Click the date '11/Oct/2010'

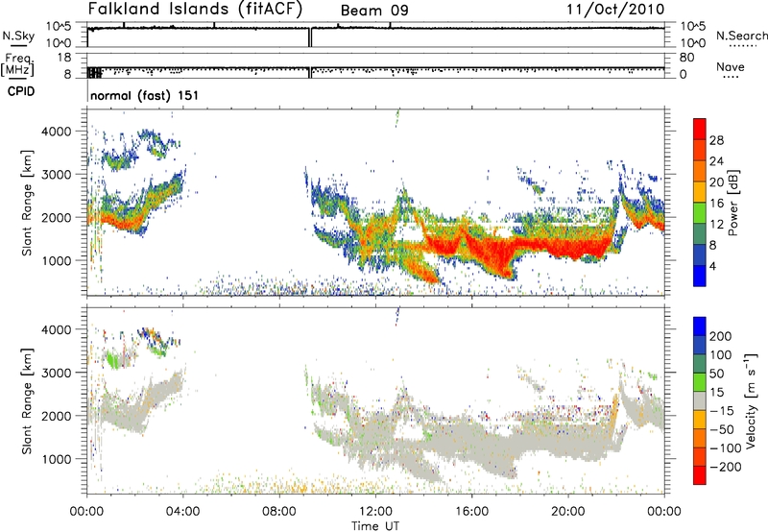tap(615, 10)
